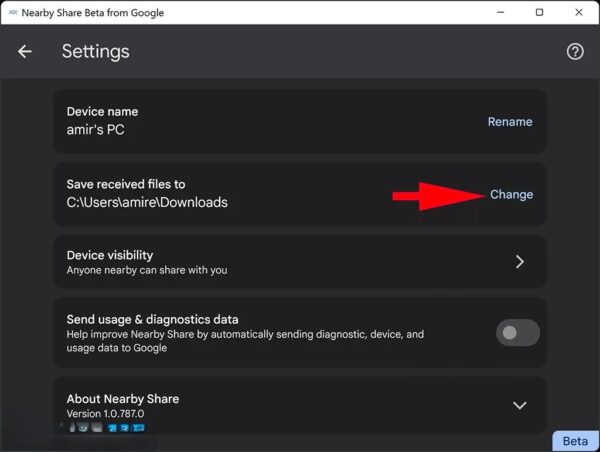Viewport: 600px width, 452px height.
Task: Click the Beta badge in the corner
Action: pyautogui.click(x=576, y=441)
